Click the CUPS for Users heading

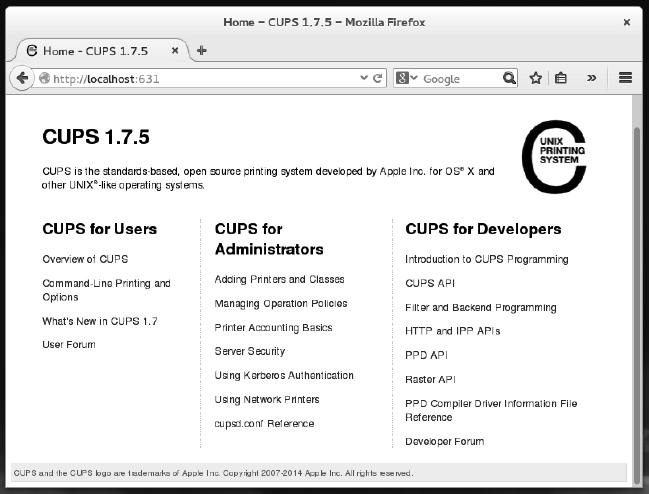[x=100, y=229]
